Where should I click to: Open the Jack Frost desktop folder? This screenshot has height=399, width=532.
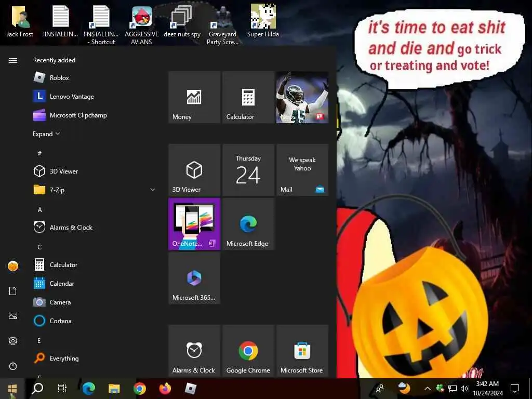[x=20, y=21]
